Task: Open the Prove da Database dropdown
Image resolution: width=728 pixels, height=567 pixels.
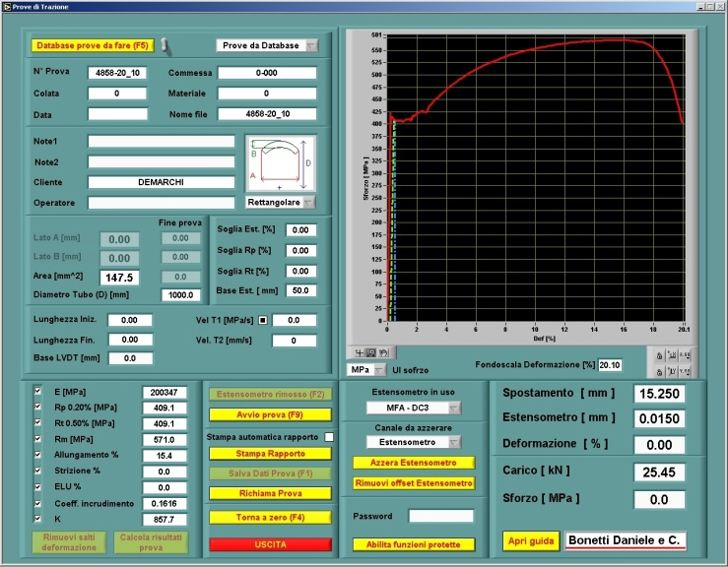Action: point(267,45)
